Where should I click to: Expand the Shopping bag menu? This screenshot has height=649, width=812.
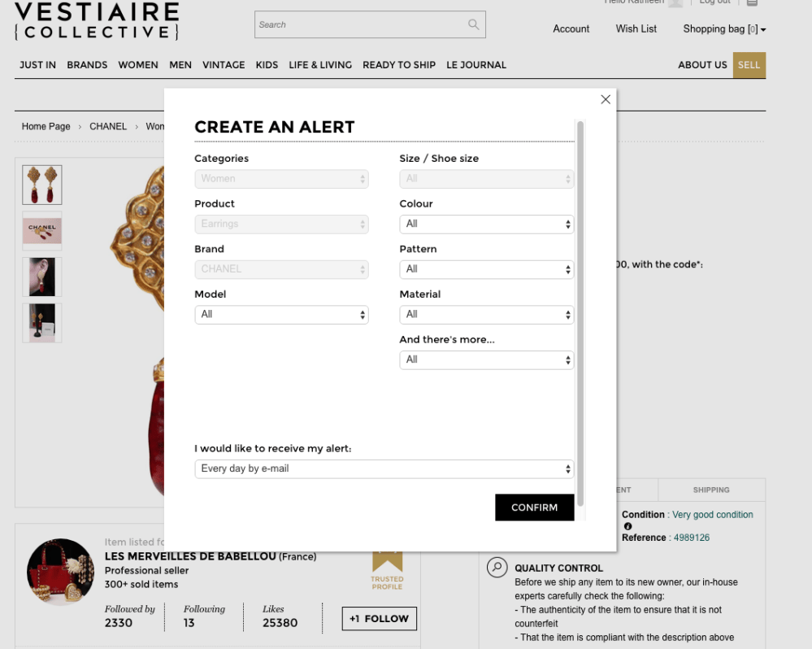click(x=724, y=29)
